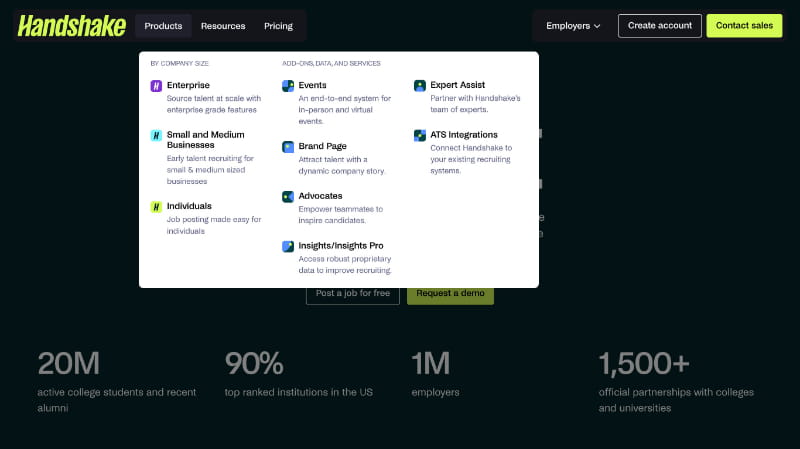Screen dimensions: 800x449
Task: Click the Expert Assist icon
Action: point(419,86)
